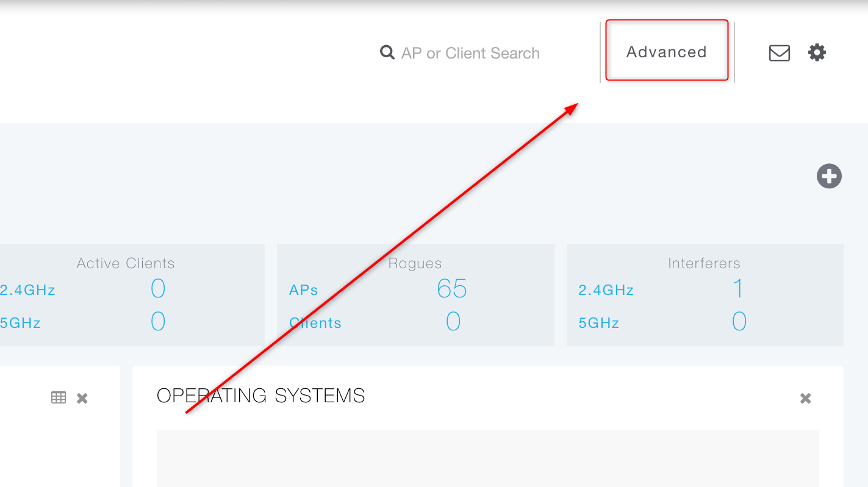Click the Active Clients 2.4GHz count
This screenshot has height=487, width=868.
pos(158,289)
